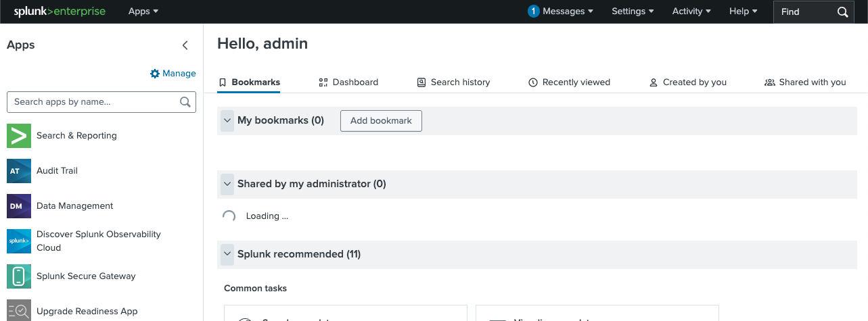Open the Upgrade Readiness App icon

point(19,311)
